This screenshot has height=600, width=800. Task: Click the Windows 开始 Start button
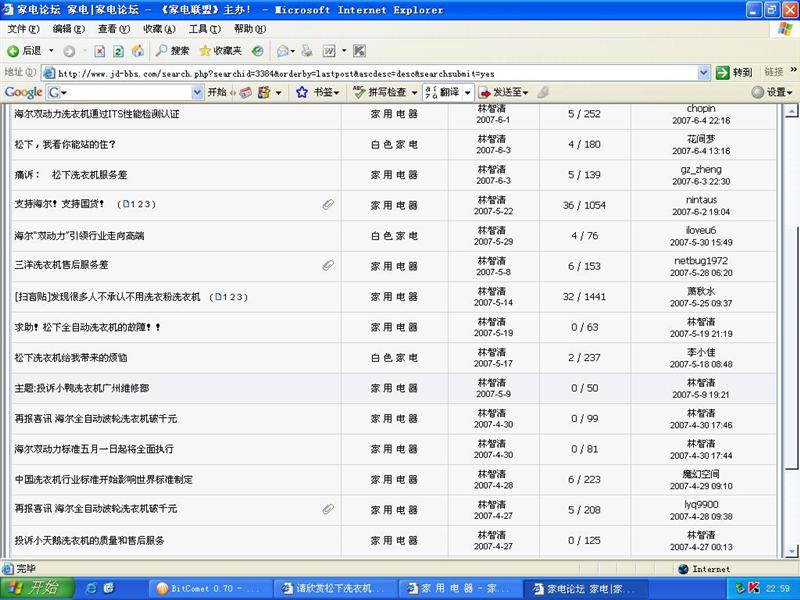33,587
